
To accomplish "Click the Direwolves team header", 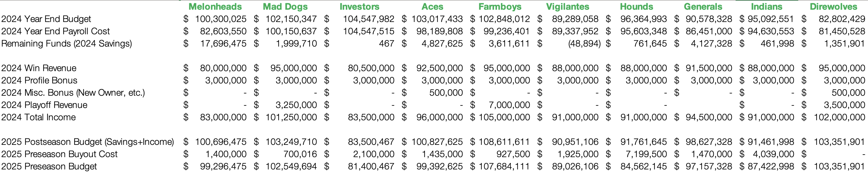I will pyautogui.click(x=833, y=6).
